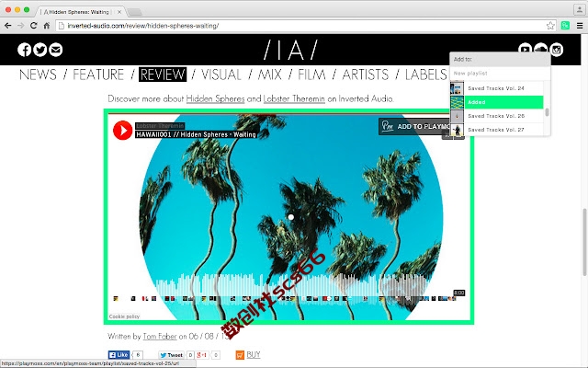This screenshot has height=368, width=588.
Task: Click the Tweet button
Action: 171,355
